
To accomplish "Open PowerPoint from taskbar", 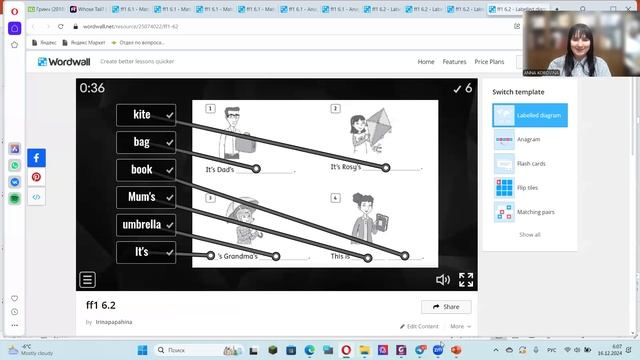I will (456, 350).
